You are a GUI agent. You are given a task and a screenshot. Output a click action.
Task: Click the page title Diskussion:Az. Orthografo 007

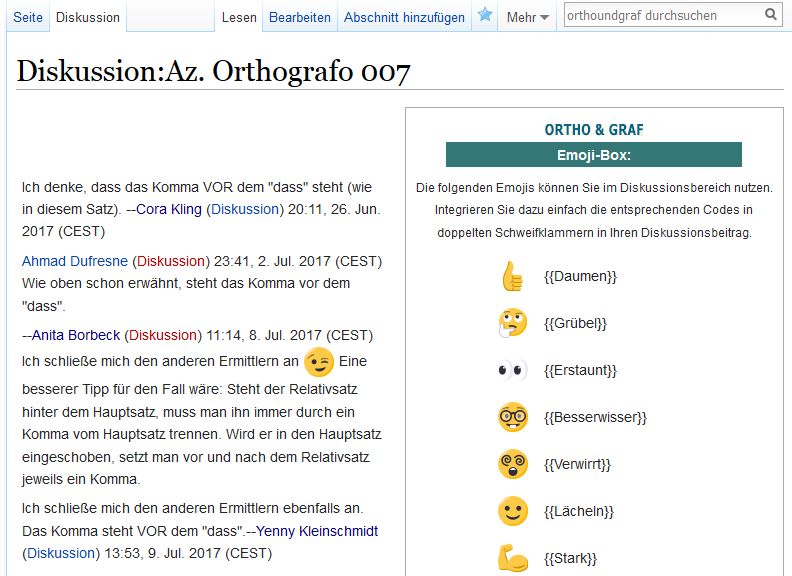pos(213,71)
